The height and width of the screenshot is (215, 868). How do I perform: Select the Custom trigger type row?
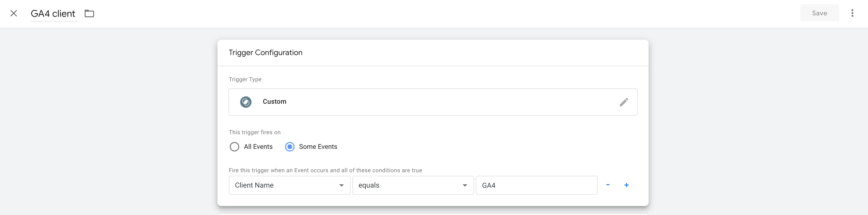(433, 102)
